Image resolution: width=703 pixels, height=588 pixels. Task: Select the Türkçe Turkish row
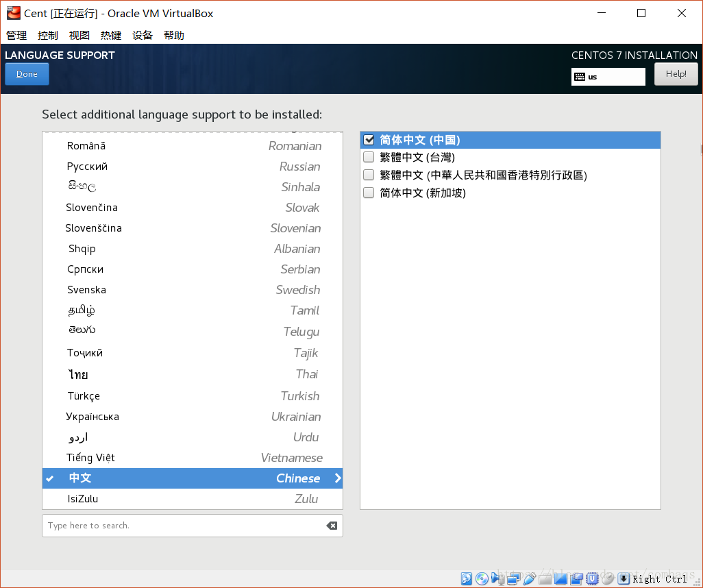[193, 396]
